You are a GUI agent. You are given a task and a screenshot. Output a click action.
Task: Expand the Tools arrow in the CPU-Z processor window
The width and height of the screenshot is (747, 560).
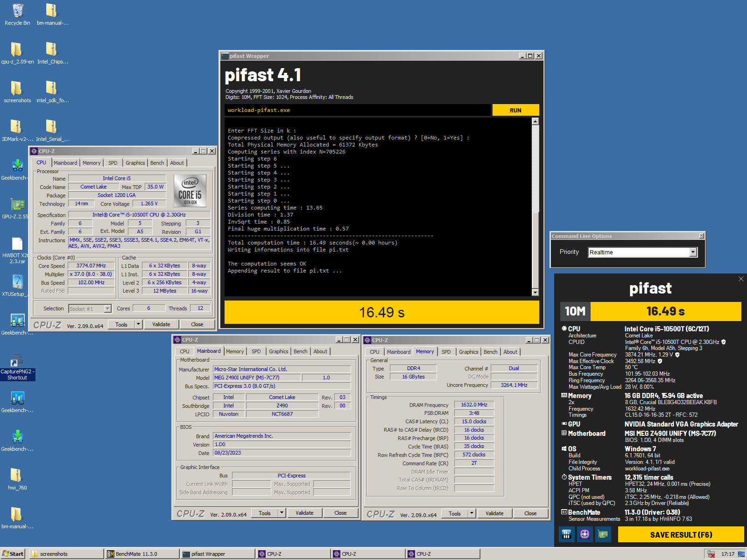pos(138,324)
